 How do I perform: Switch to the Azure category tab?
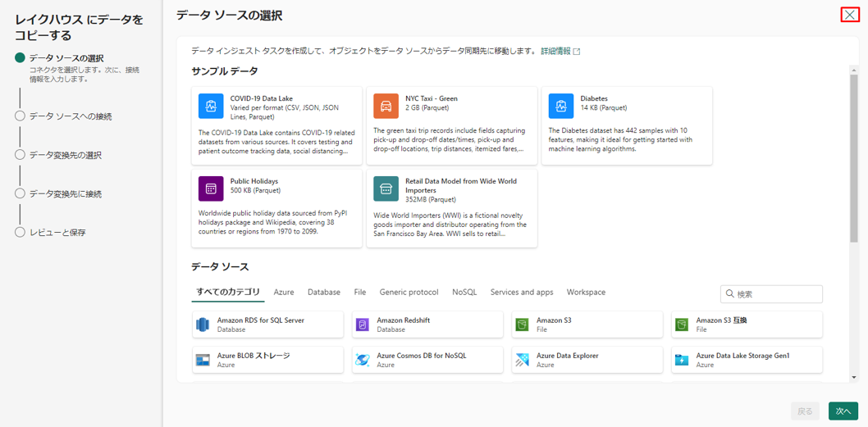[x=284, y=293]
